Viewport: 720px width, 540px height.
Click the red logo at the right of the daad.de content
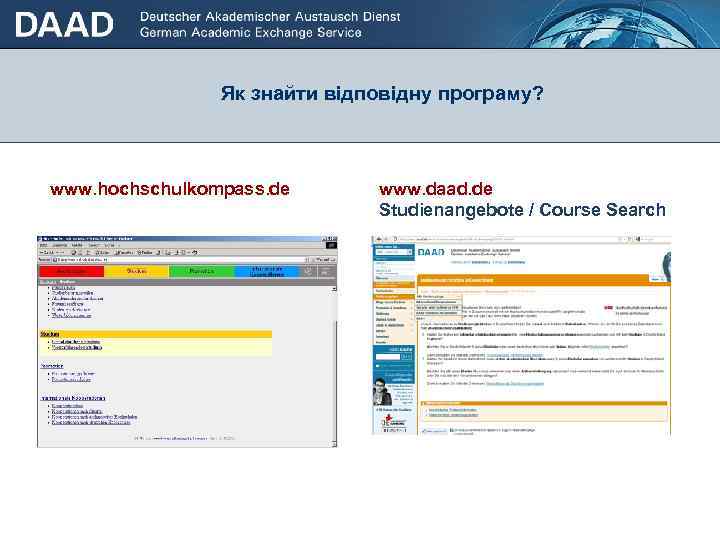(x=608, y=308)
